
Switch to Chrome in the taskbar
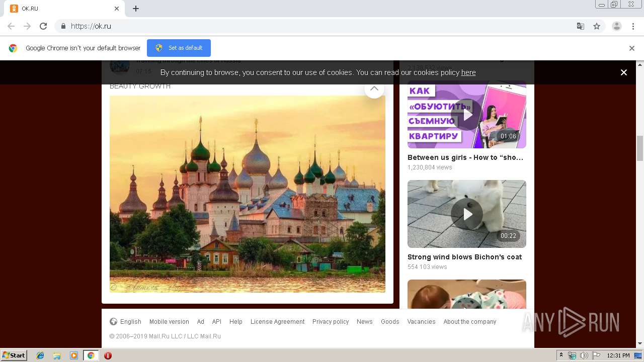(x=91, y=355)
